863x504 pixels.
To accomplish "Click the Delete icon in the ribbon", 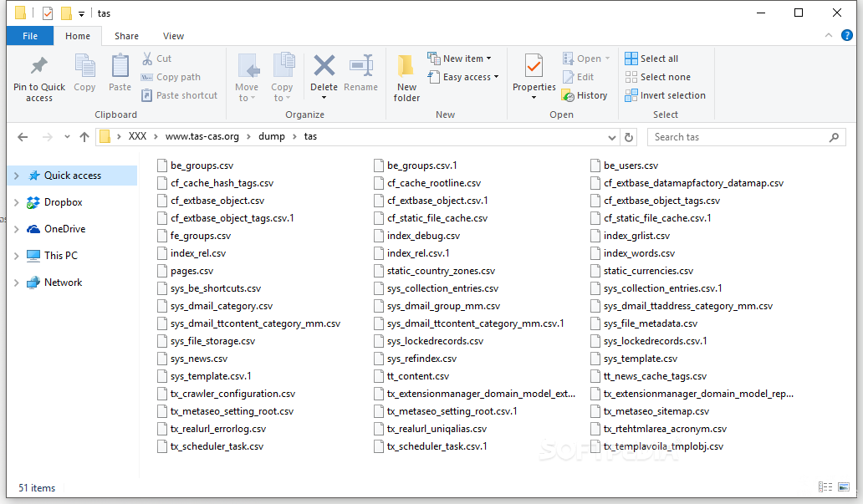I will point(324,67).
